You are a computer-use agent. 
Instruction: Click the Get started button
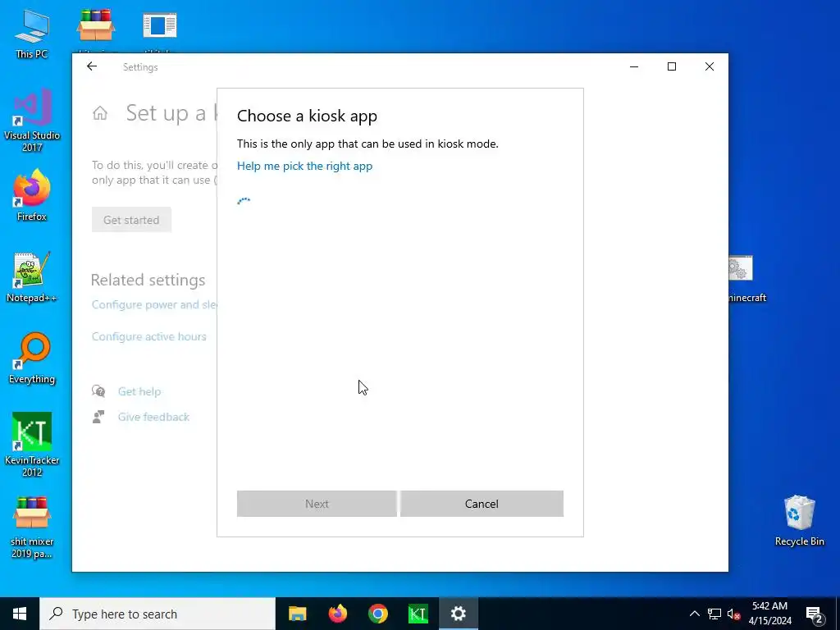(x=131, y=220)
